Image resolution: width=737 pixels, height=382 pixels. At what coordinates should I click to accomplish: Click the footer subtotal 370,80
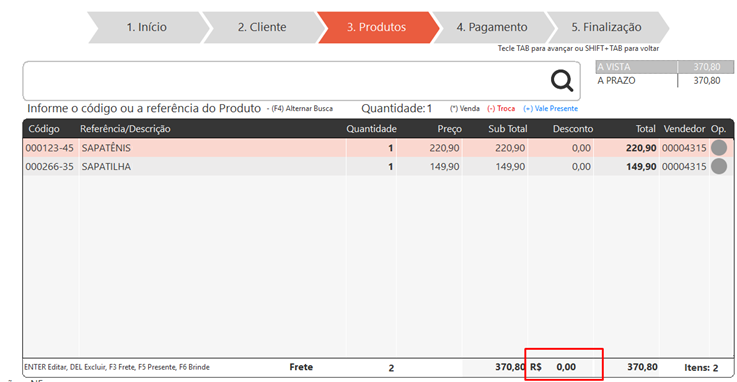(510, 367)
